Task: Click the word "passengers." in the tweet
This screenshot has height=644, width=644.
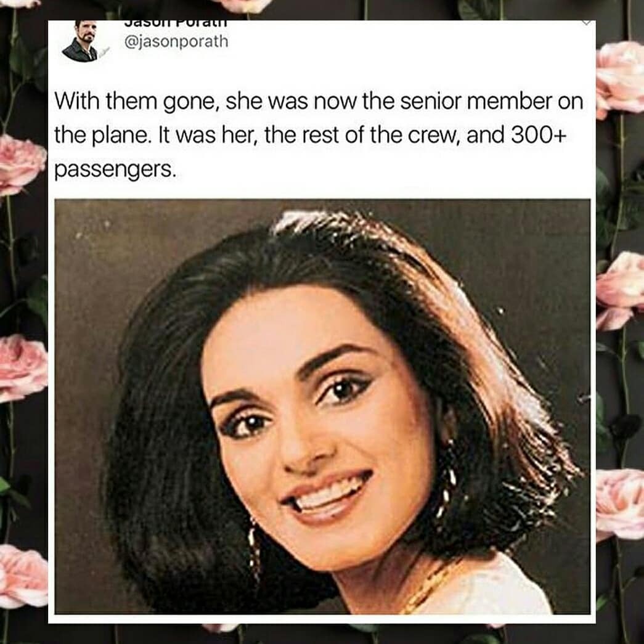Action: click(115, 170)
